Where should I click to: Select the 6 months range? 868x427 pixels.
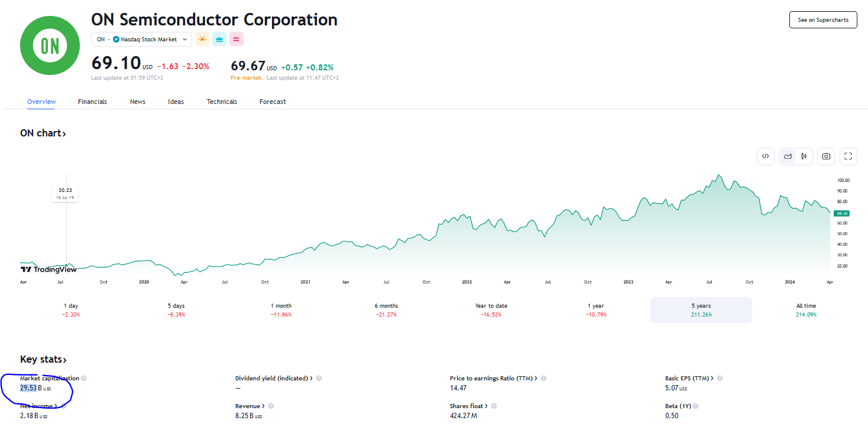point(386,310)
